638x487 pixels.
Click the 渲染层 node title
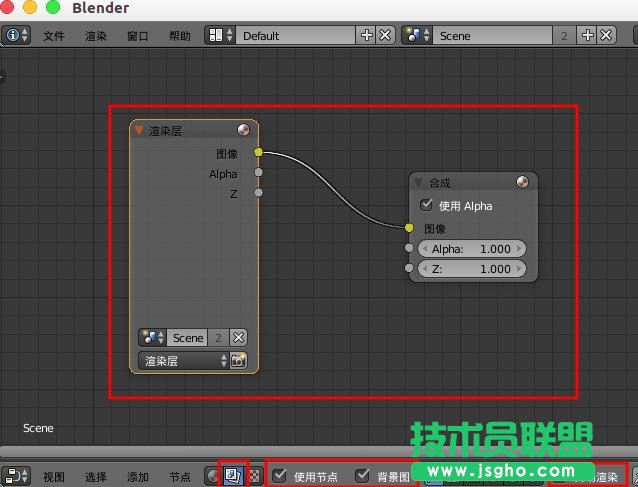point(165,131)
